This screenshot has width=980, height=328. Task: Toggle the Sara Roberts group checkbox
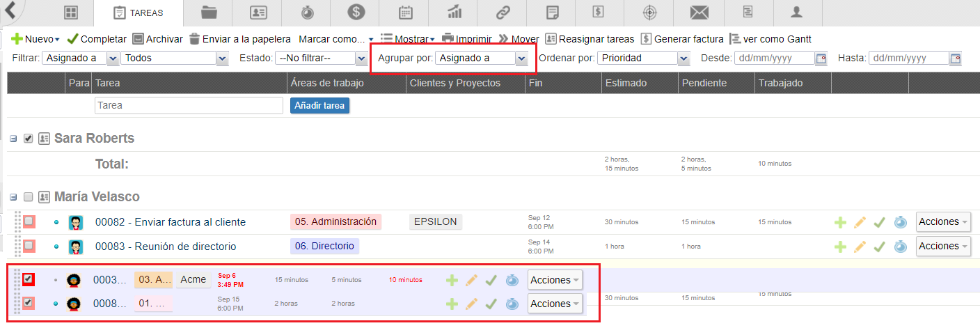[x=29, y=139]
